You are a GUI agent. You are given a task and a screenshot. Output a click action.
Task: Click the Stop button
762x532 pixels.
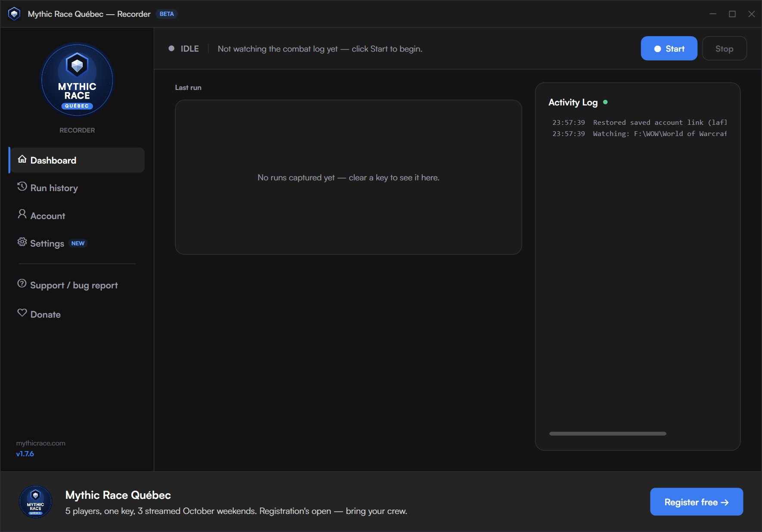point(724,49)
